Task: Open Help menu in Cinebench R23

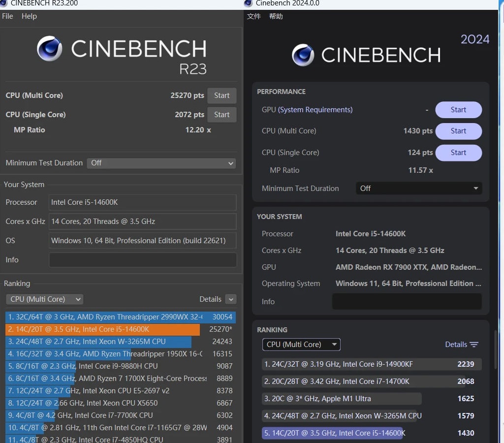Action: point(29,16)
